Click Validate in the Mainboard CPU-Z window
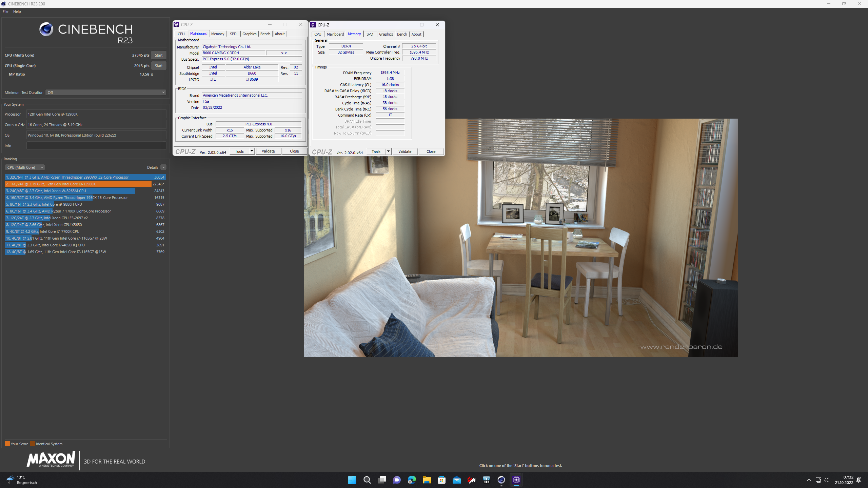This screenshot has width=868, height=488. coord(268,151)
